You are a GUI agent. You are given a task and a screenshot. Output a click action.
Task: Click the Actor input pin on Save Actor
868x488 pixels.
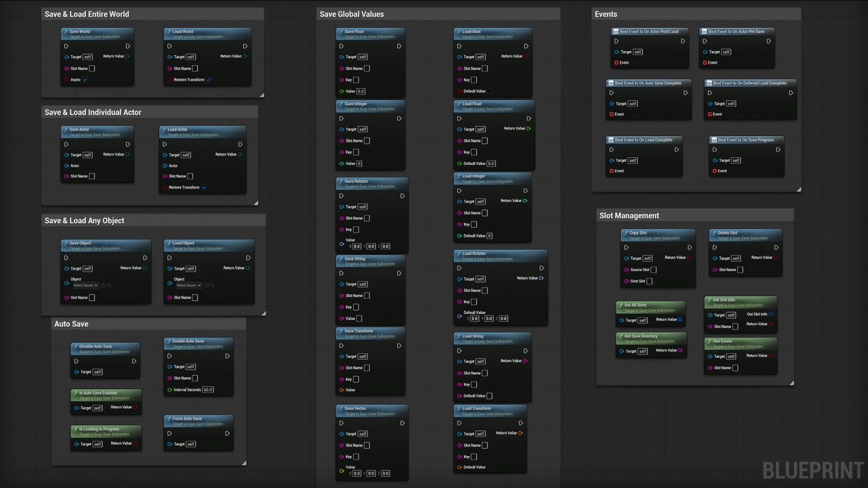67,165
